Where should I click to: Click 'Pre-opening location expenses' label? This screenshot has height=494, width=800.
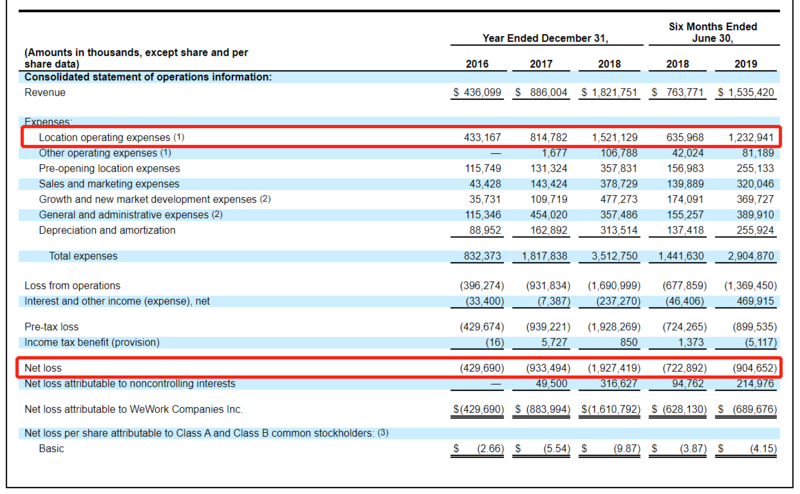tap(109, 168)
